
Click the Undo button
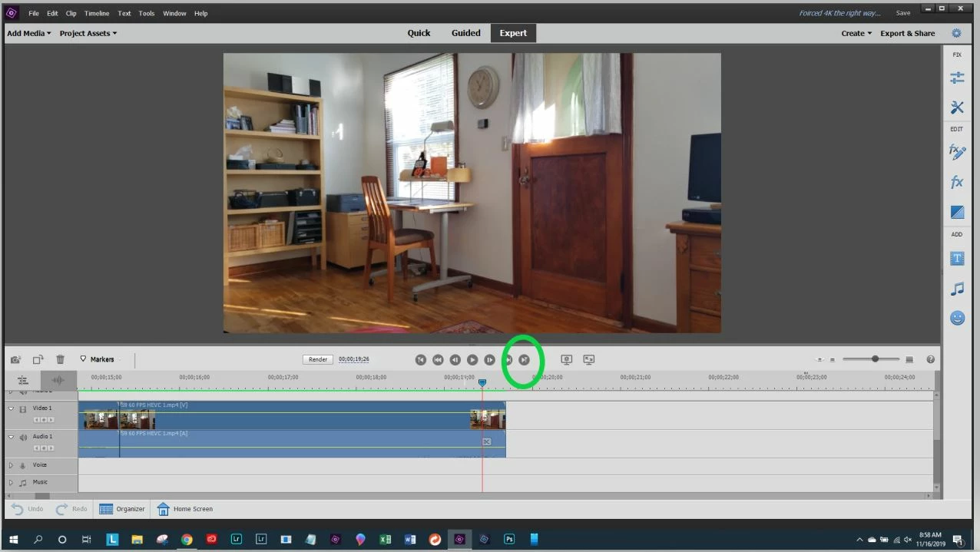(x=28, y=509)
